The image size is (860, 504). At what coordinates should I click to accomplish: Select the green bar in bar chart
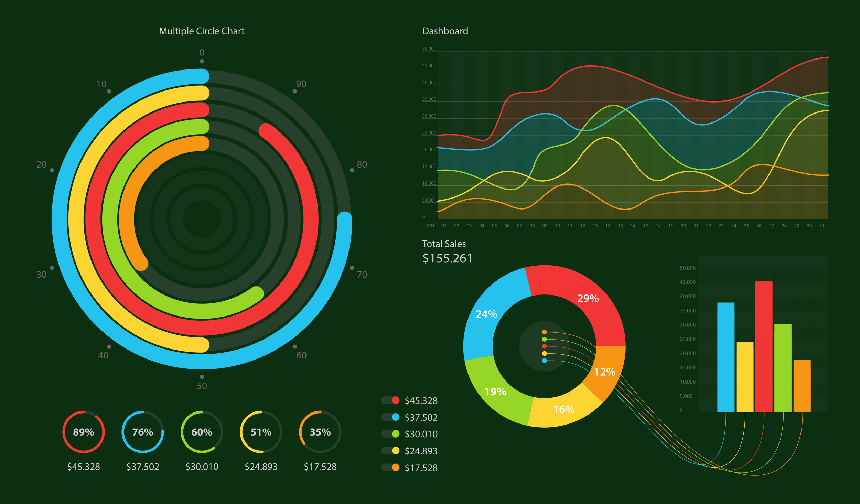tap(783, 368)
